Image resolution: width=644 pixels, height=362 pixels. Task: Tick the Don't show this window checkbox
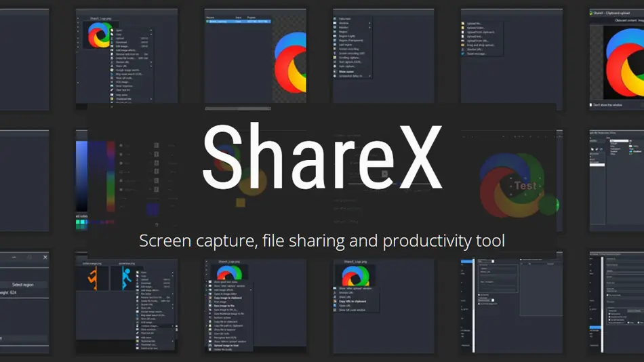tap(591, 105)
